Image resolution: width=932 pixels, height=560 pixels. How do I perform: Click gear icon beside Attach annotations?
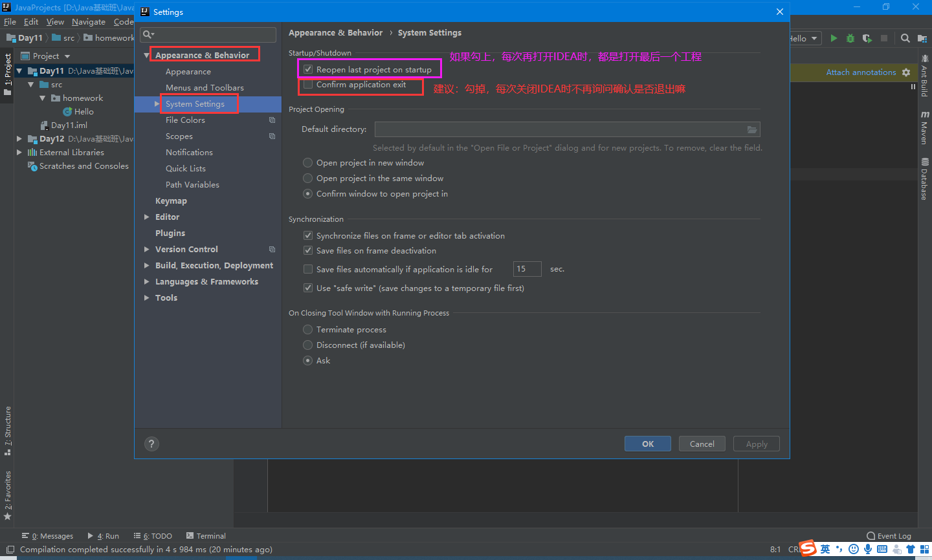pyautogui.click(x=906, y=72)
